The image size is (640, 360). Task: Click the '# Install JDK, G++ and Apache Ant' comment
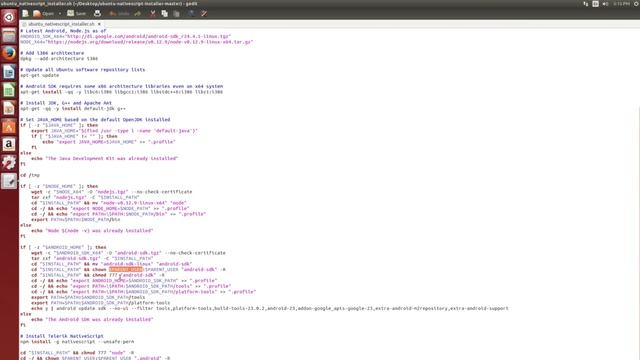[66, 103]
